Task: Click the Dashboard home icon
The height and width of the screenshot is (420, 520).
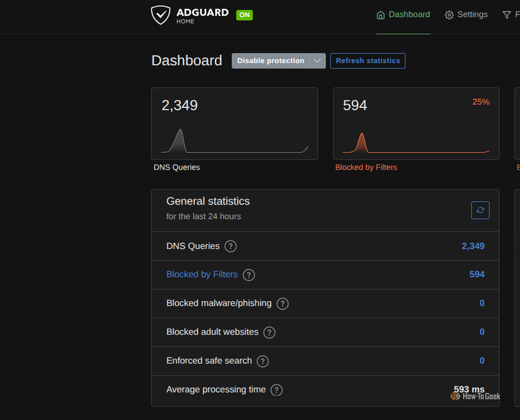Action: tap(381, 15)
